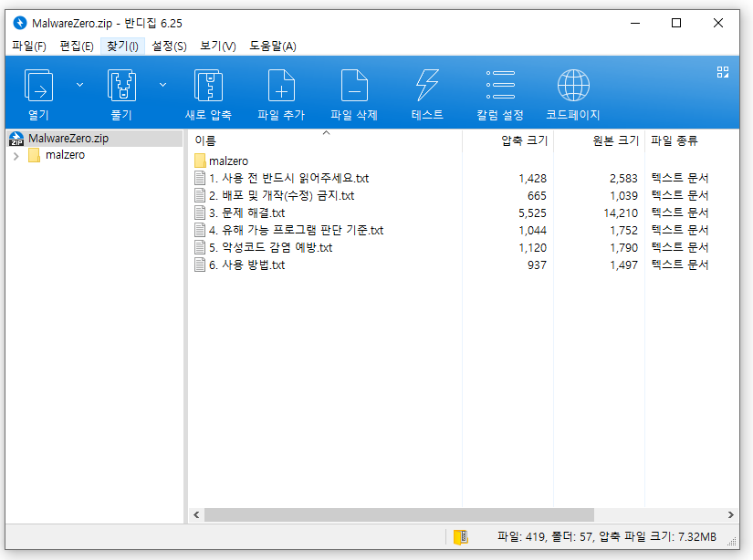Select MalwareZero.zip root in tree
This screenshot has width=753, height=560.
click(68, 139)
